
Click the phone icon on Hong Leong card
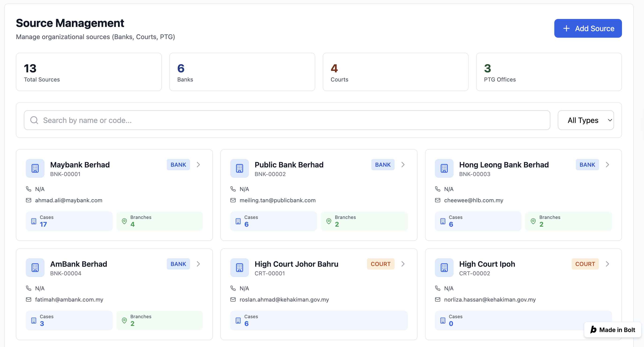point(437,189)
